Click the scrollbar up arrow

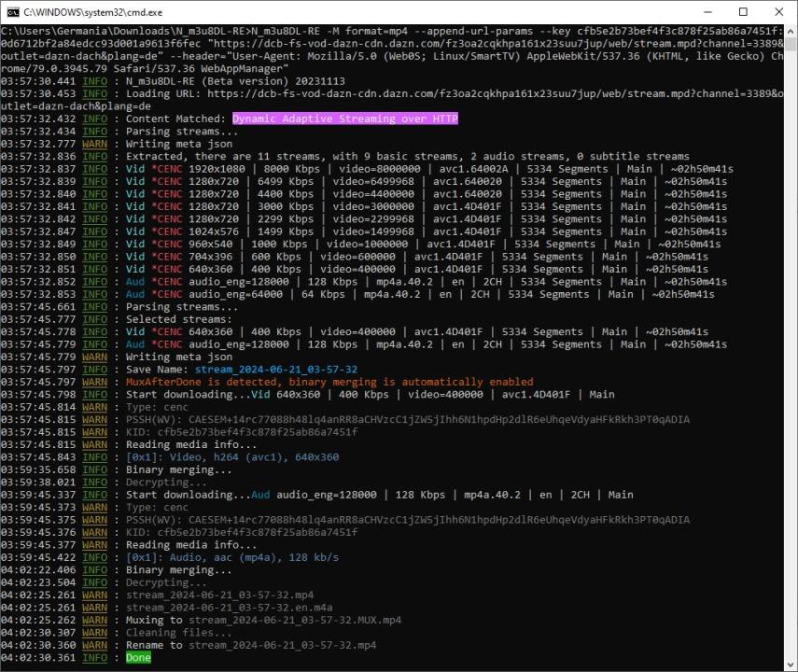(x=790, y=32)
